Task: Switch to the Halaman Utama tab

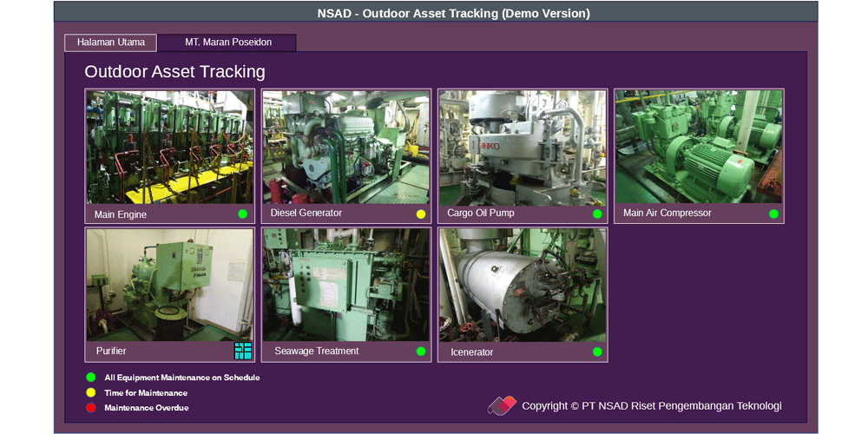Action: (111, 43)
